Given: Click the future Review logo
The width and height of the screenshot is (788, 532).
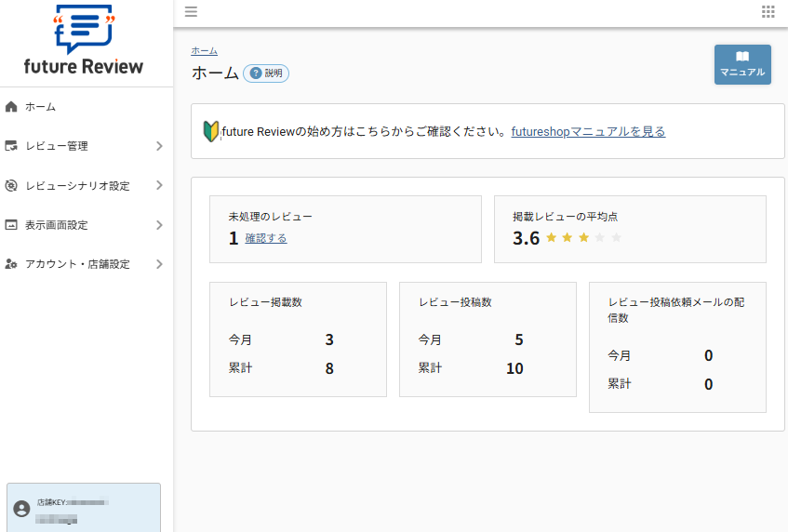Looking at the screenshot, I should tap(84, 40).
